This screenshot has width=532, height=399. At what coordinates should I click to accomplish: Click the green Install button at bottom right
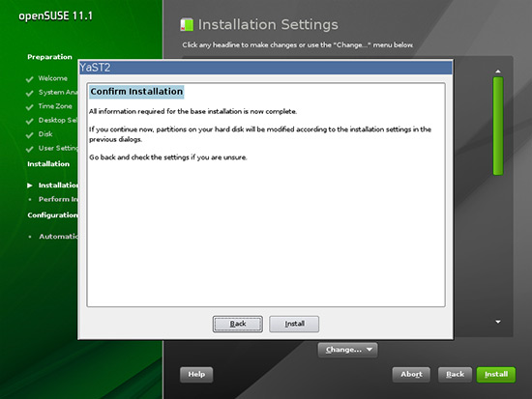pyautogui.click(x=495, y=374)
